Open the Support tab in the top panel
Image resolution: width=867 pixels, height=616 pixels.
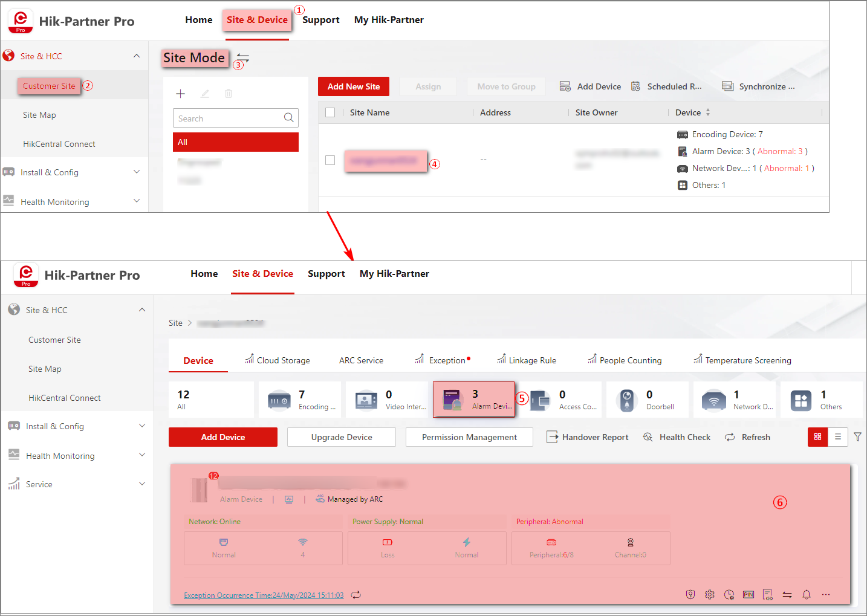click(x=321, y=20)
